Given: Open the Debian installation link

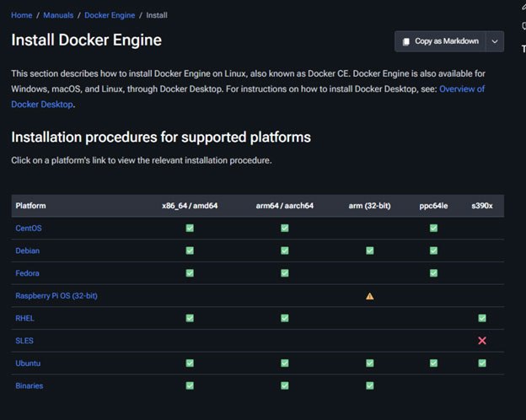Looking at the screenshot, I should pyautogui.click(x=28, y=250).
